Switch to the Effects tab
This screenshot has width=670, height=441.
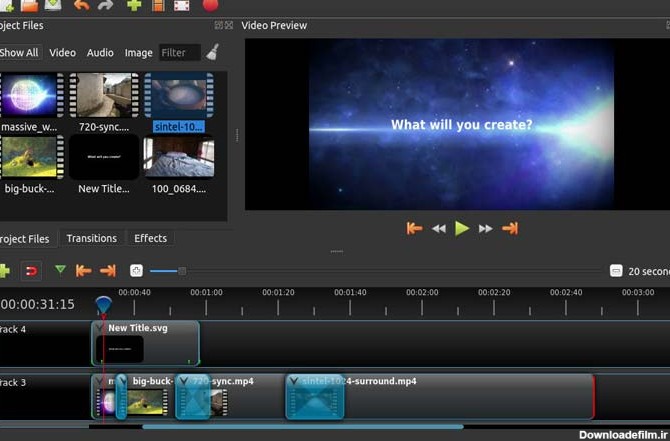[x=150, y=238]
